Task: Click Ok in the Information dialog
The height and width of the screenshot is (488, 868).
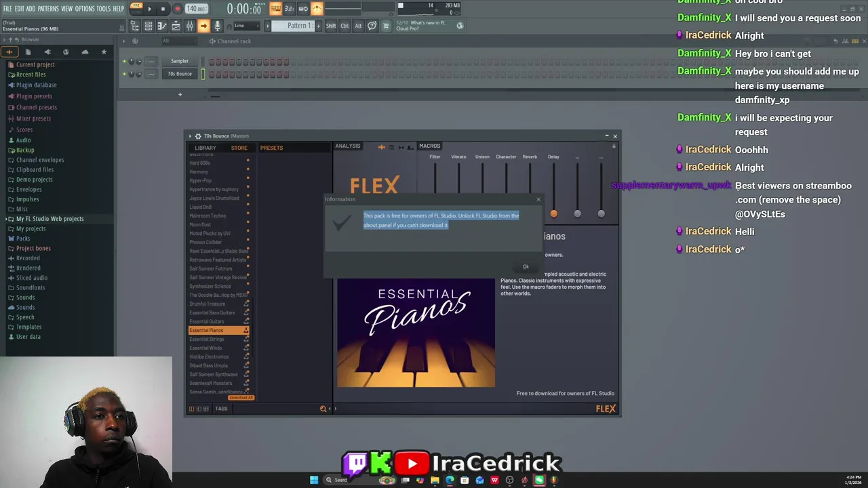Action: pyautogui.click(x=525, y=266)
